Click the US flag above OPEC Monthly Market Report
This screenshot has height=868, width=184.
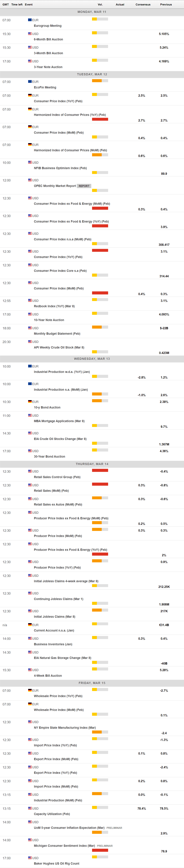[30, 180]
